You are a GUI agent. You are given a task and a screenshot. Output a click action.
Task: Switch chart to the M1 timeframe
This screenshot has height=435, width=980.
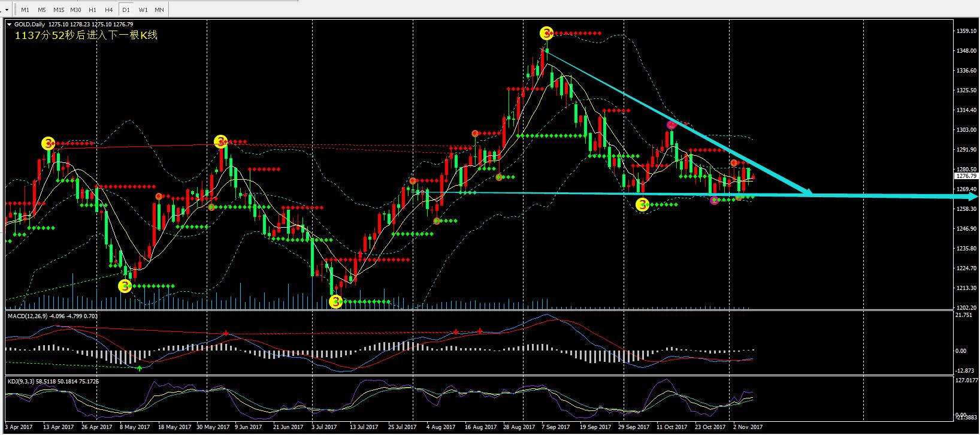(25, 10)
